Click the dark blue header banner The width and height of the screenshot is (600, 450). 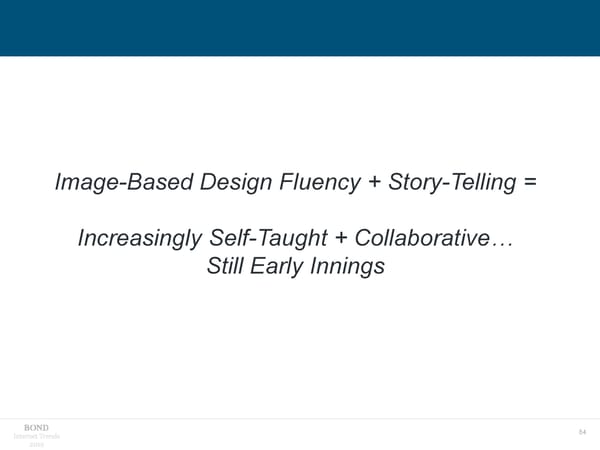coord(300,27)
